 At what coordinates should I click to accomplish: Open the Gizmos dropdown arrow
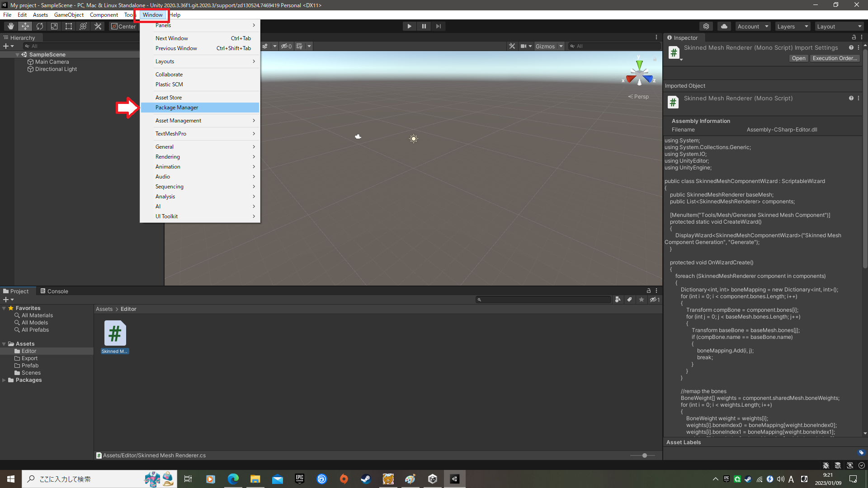(x=561, y=46)
